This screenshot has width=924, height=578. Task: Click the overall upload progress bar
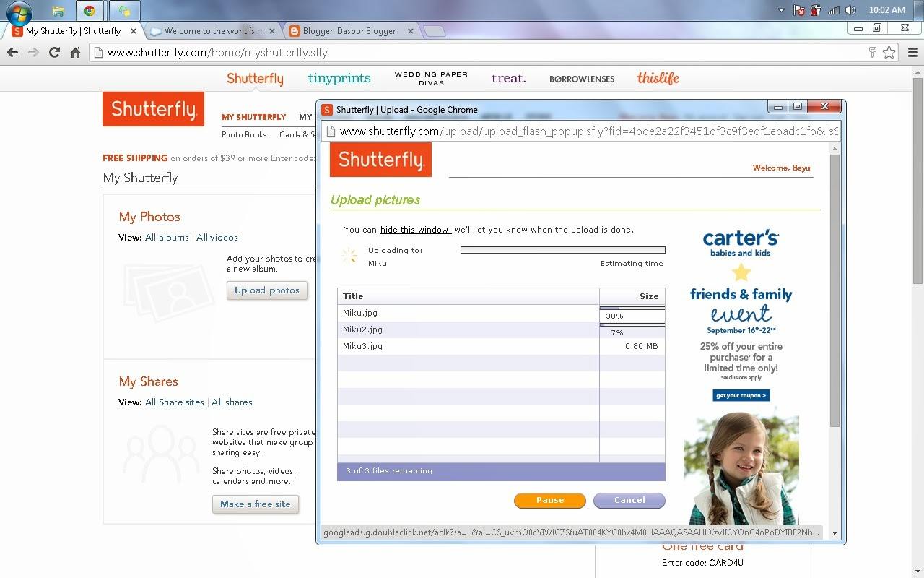pyautogui.click(x=563, y=250)
